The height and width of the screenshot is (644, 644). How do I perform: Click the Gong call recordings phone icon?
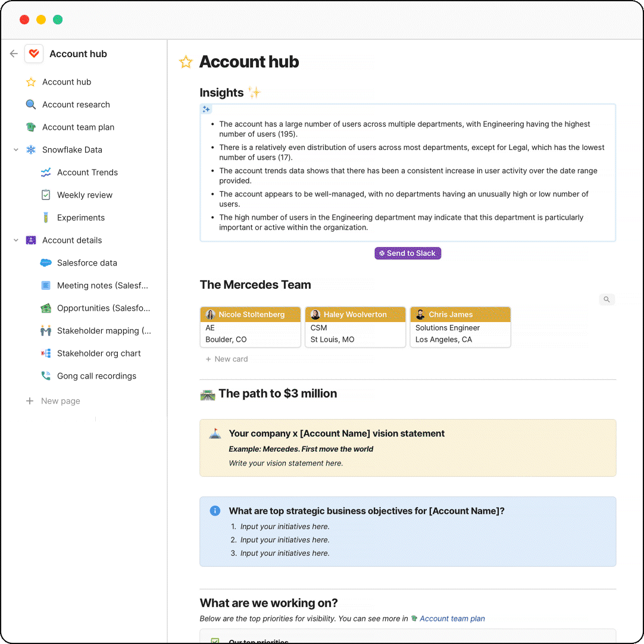(x=46, y=376)
